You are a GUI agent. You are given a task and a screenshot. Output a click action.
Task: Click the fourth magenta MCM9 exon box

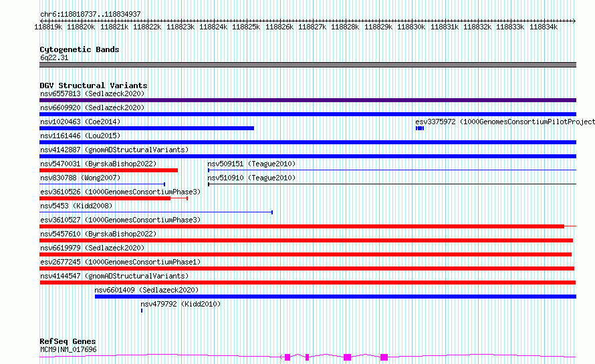click(x=384, y=357)
